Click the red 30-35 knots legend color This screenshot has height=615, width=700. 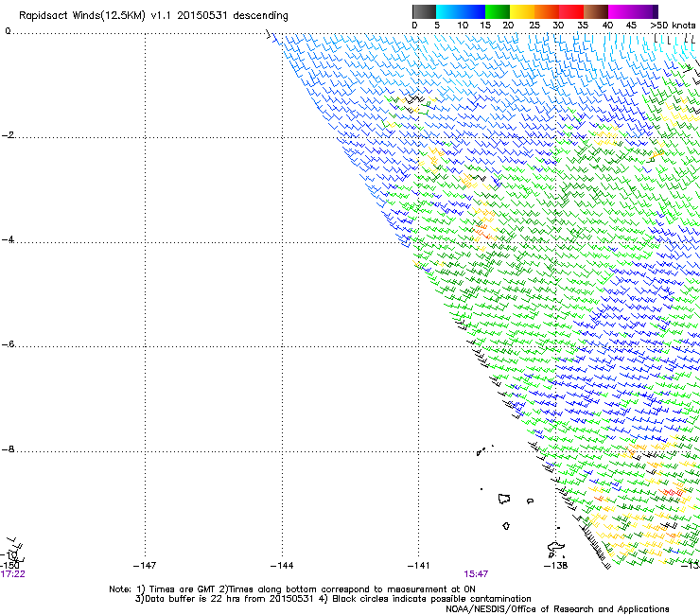[571, 11]
